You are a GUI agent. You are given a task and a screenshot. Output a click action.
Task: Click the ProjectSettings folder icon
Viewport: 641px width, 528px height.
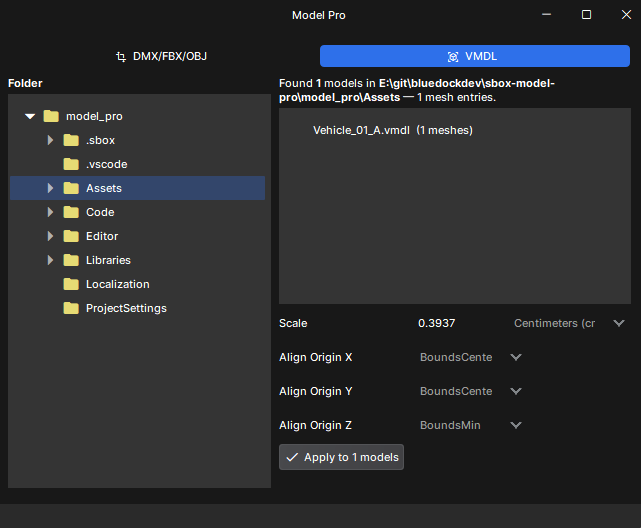point(71,308)
